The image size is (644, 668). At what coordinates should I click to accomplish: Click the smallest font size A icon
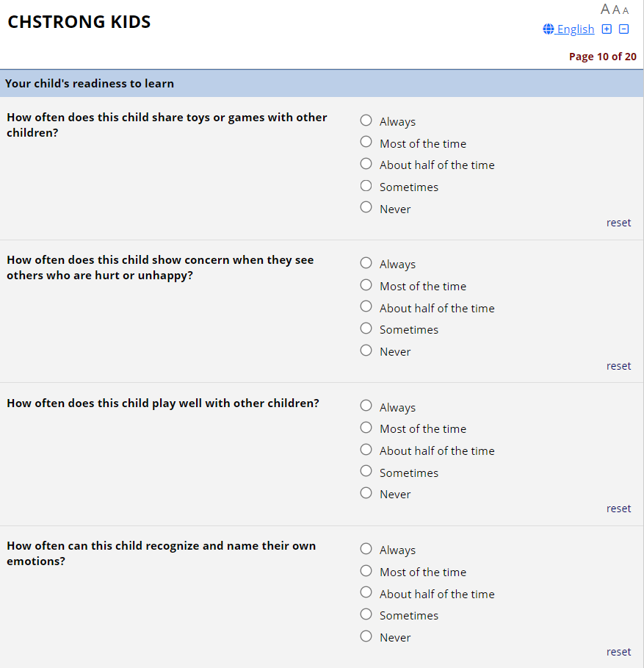[626, 10]
